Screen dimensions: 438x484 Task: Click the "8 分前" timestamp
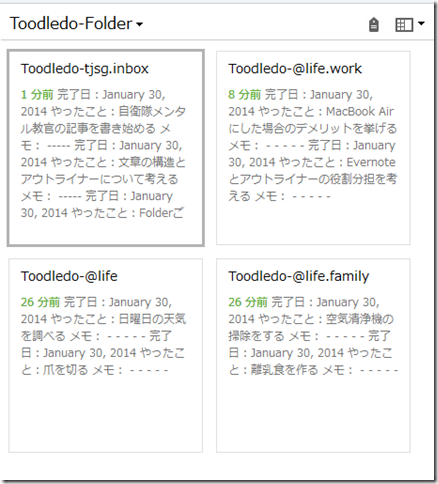[244, 95]
